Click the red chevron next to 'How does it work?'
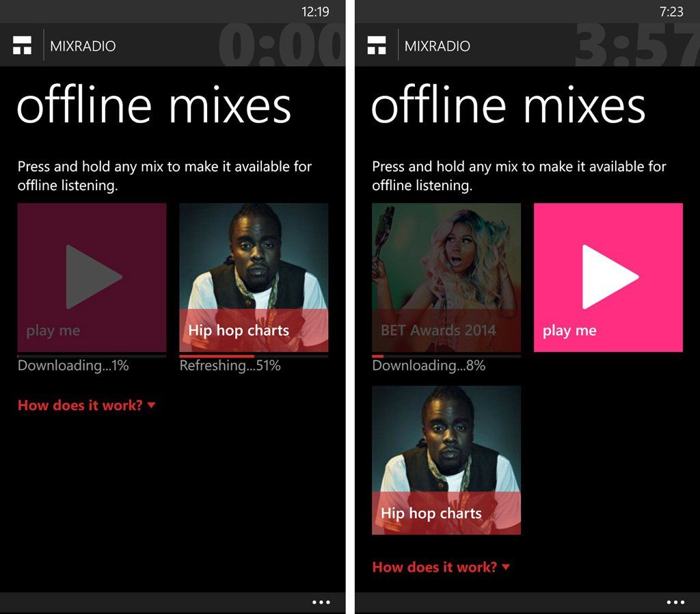Viewport: 700px width, 614px height. point(152,405)
